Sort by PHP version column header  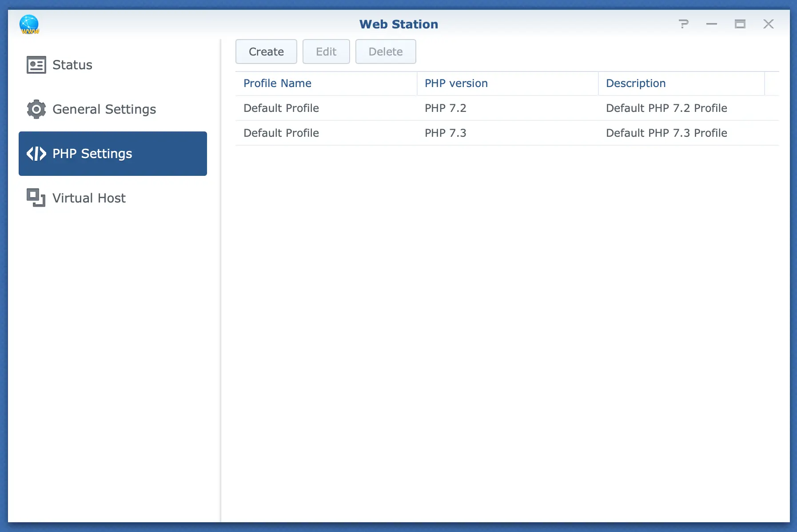[x=507, y=83]
